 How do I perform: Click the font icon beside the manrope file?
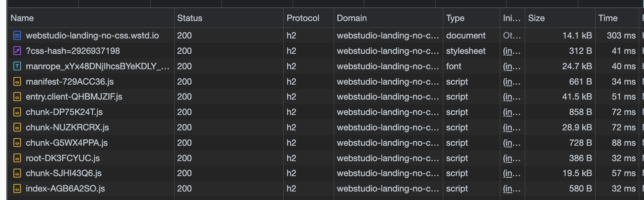(x=17, y=66)
